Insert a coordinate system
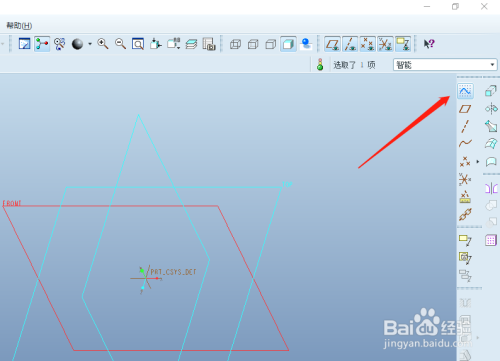Screen dimensions: 500x361 point(465,179)
